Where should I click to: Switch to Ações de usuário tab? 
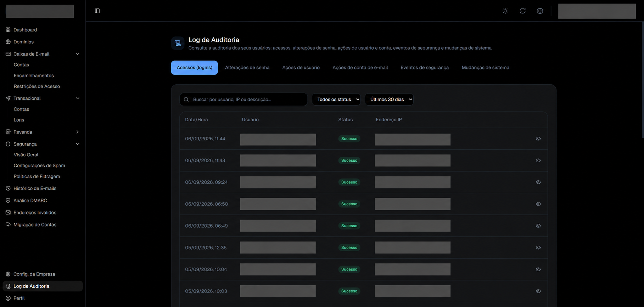[301, 68]
